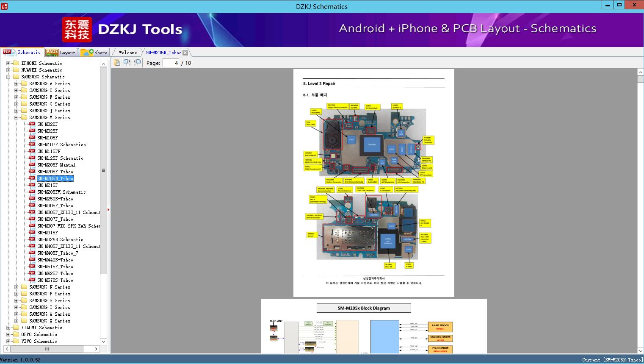Click the VIVO Schematic folder icon

click(x=16, y=341)
